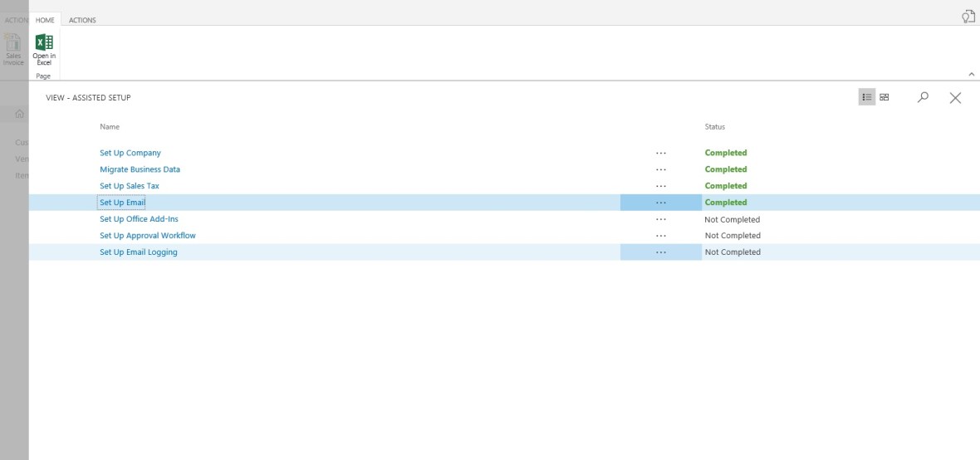Open Set Up Email Logging

tap(139, 252)
